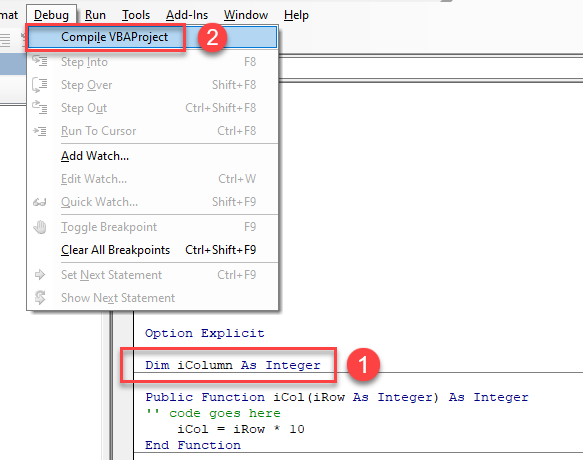This screenshot has width=583, height=460.
Task: Click the Set Next Statement arrow icon
Action: 40,275
